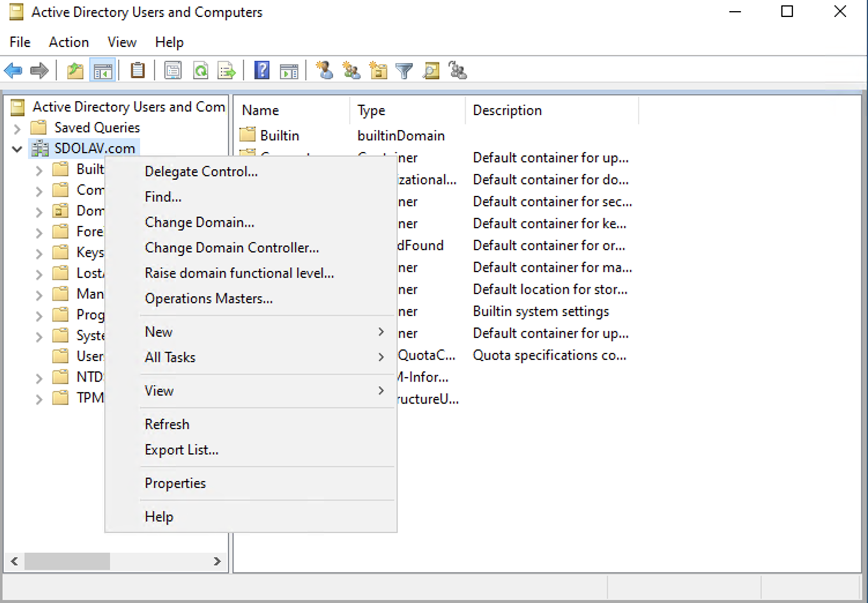Viewport: 868px width, 603px height.
Task: Expand the TPM folder node in the tree
Action: click(x=39, y=399)
